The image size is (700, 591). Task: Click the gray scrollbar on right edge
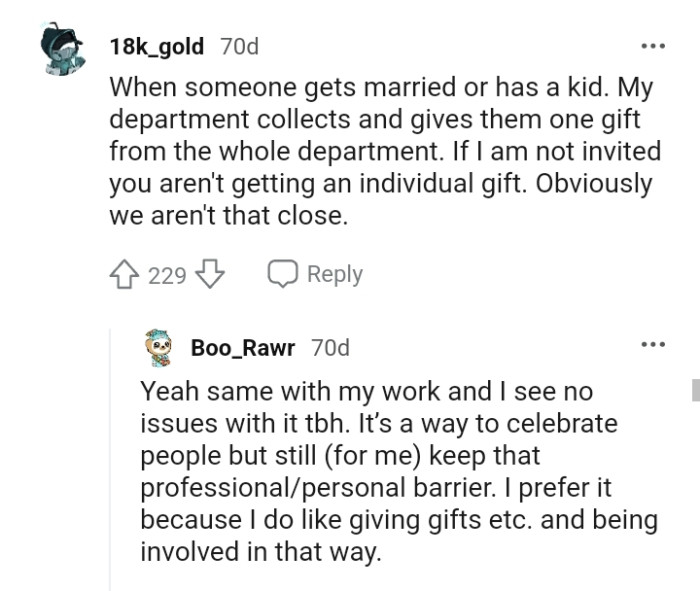pyautogui.click(x=695, y=388)
